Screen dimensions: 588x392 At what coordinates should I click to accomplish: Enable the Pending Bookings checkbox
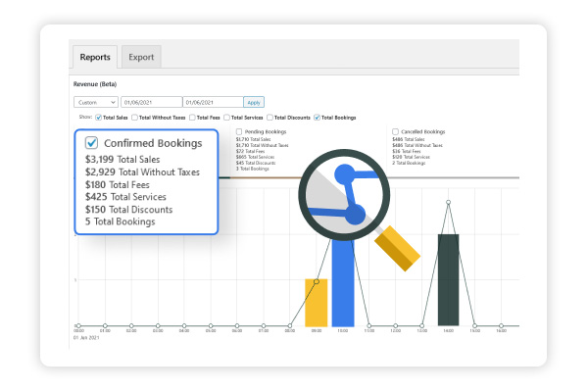239,131
